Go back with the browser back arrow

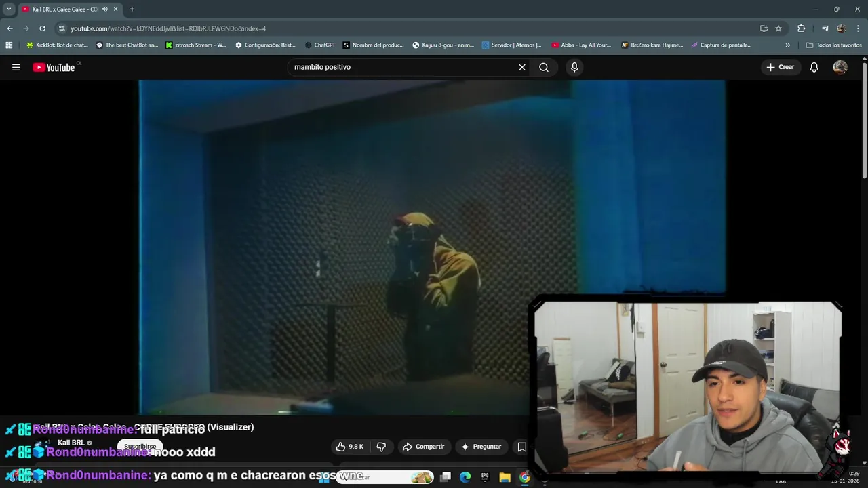9,28
